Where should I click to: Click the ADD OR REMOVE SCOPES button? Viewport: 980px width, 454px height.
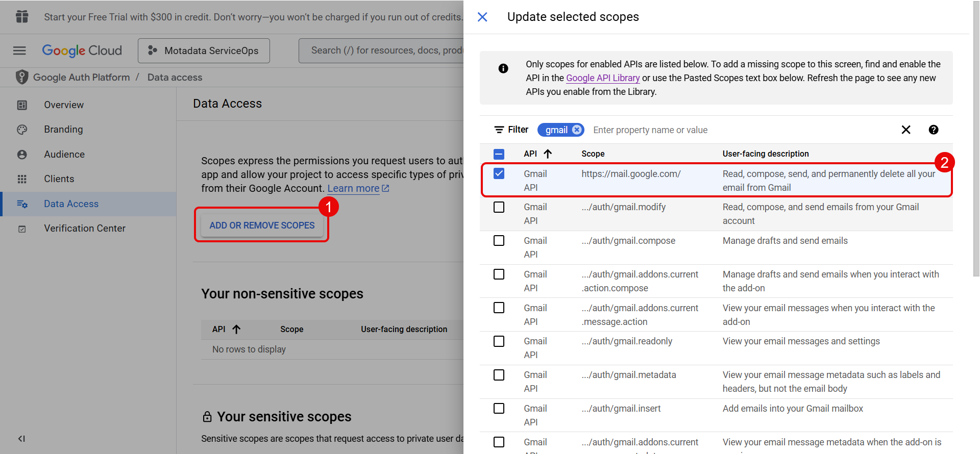(262, 225)
